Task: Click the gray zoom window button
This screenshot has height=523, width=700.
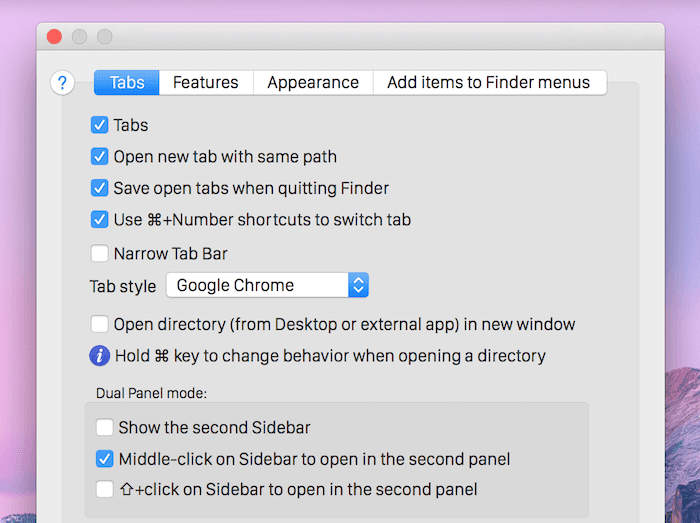Action: (x=105, y=37)
